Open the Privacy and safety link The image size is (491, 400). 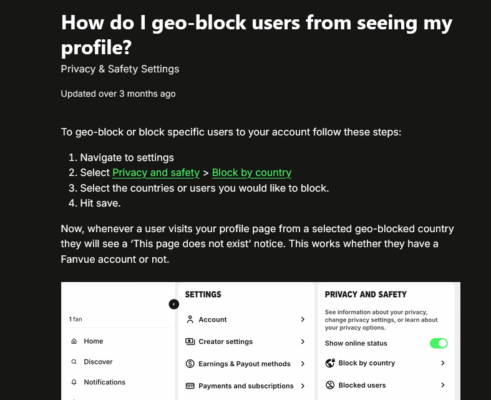156,173
